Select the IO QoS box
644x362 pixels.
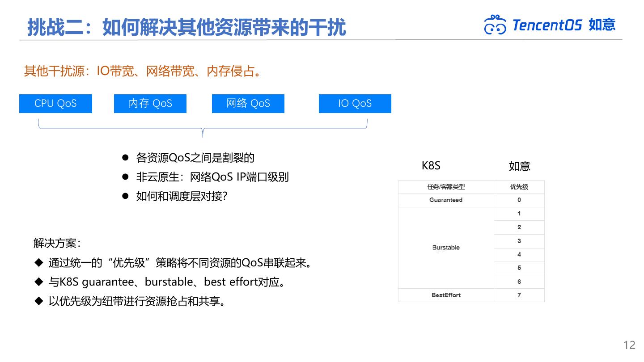pos(355,103)
